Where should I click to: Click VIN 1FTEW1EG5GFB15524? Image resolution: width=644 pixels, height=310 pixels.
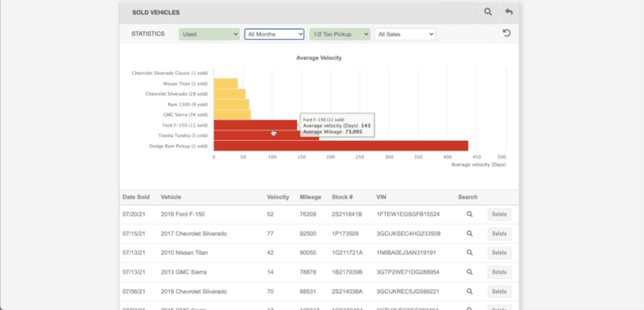click(x=408, y=214)
